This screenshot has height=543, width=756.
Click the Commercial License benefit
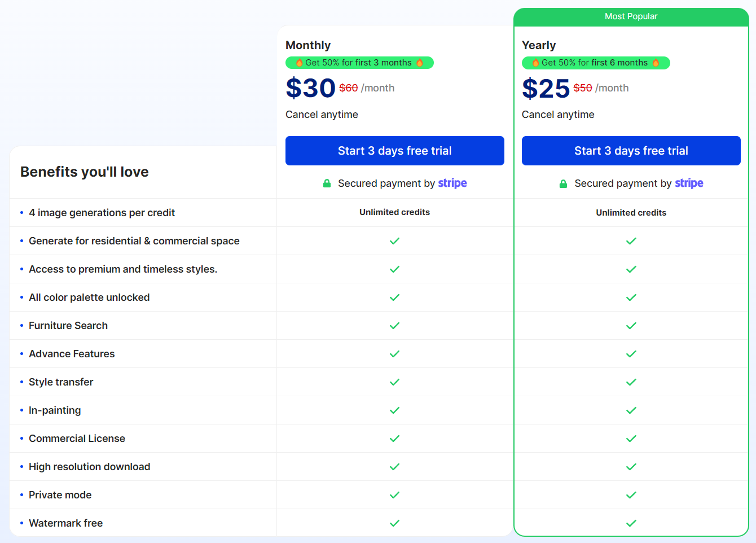tap(77, 439)
